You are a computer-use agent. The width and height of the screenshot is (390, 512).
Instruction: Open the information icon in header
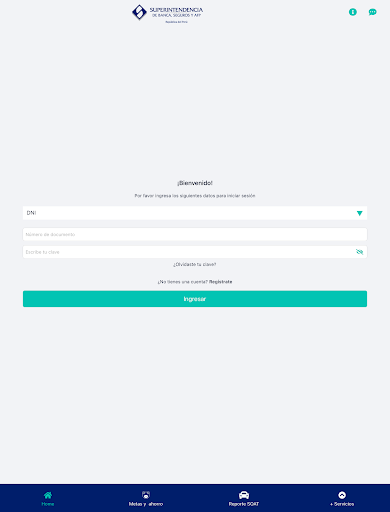click(353, 12)
